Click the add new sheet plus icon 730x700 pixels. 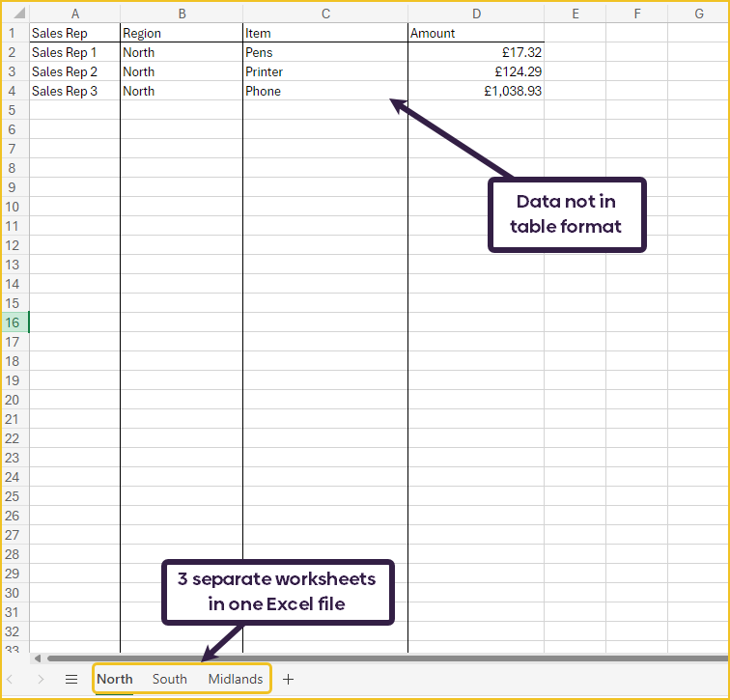coord(288,679)
